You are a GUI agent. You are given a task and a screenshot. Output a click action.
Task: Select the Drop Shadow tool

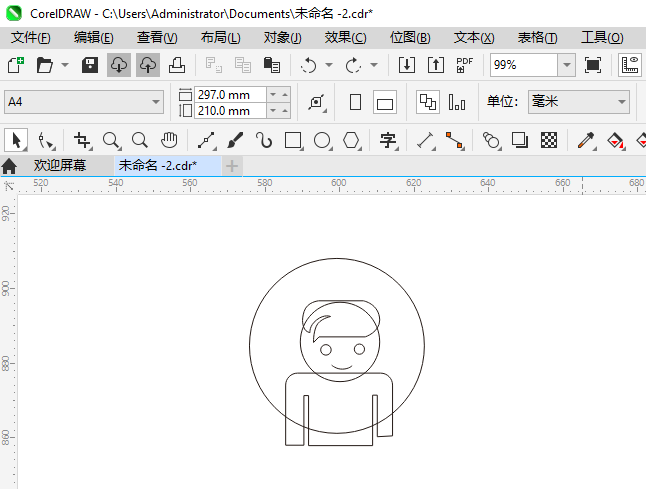[x=520, y=140]
